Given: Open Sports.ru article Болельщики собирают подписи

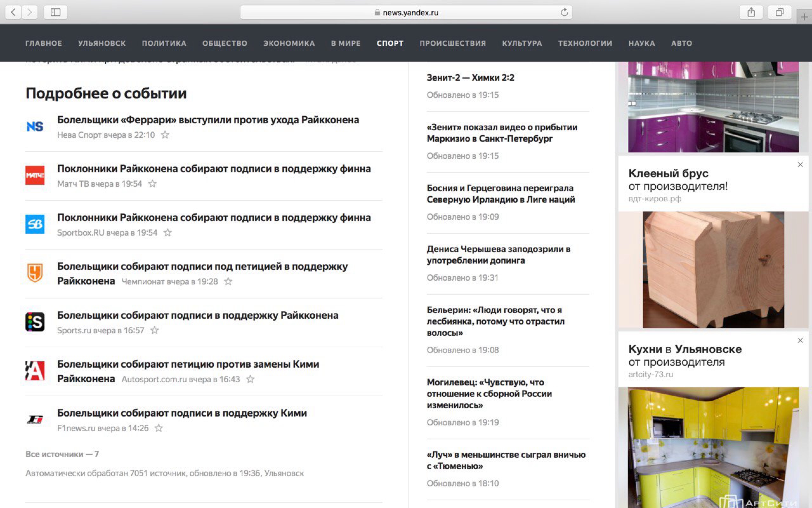Looking at the screenshot, I should click(198, 315).
